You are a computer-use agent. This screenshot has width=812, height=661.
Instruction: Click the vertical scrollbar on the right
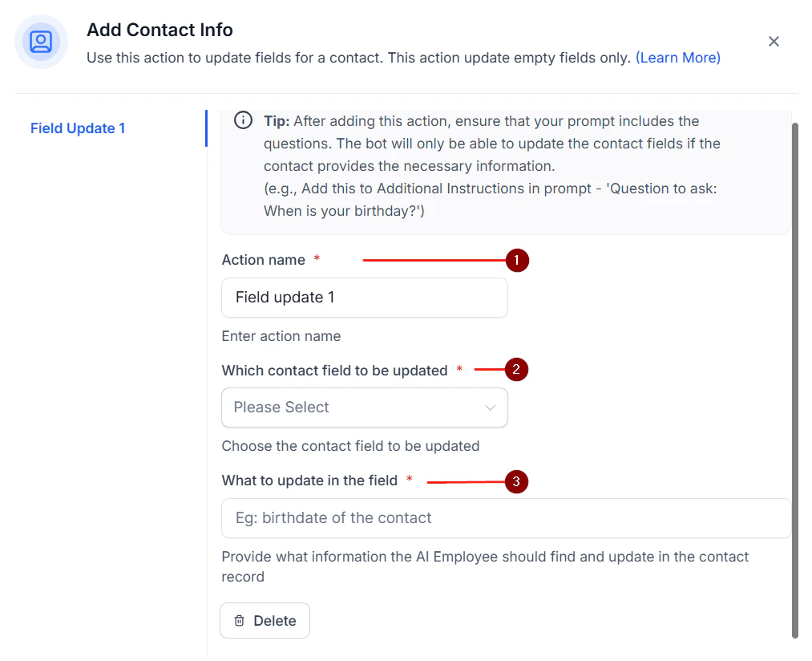tap(794, 377)
